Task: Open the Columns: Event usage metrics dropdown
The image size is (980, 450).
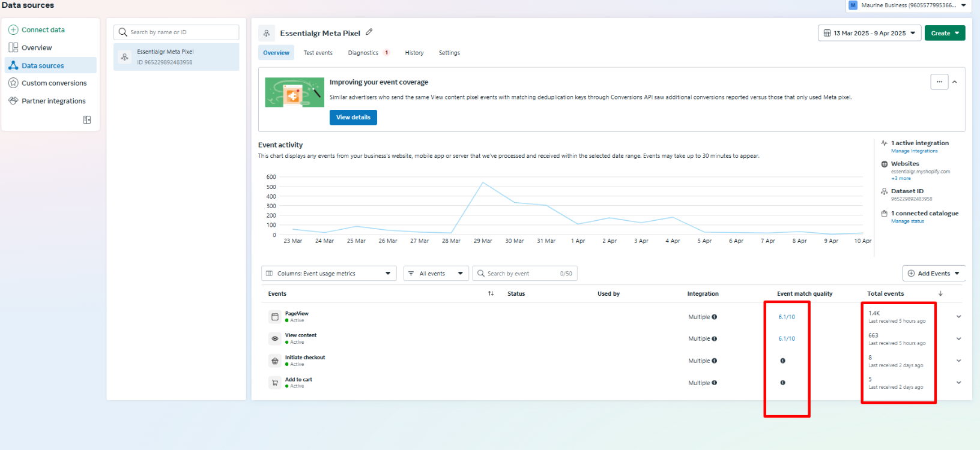Action: click(x=328, y=274)
